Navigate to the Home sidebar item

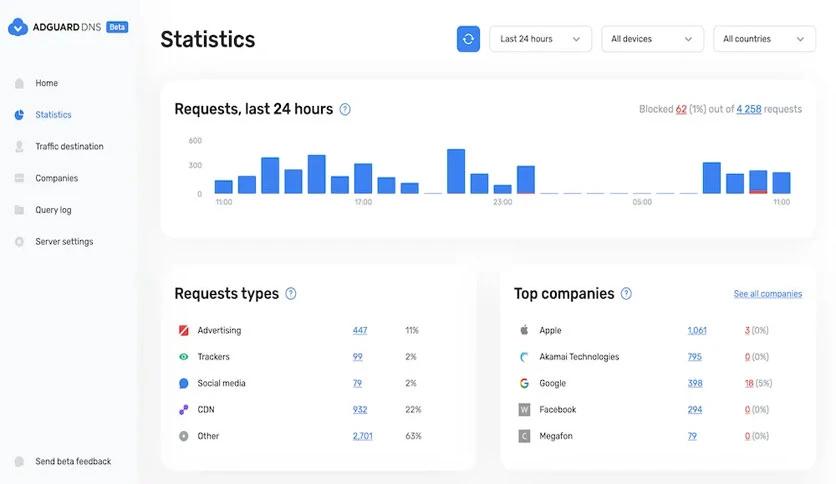pos(46,83)
